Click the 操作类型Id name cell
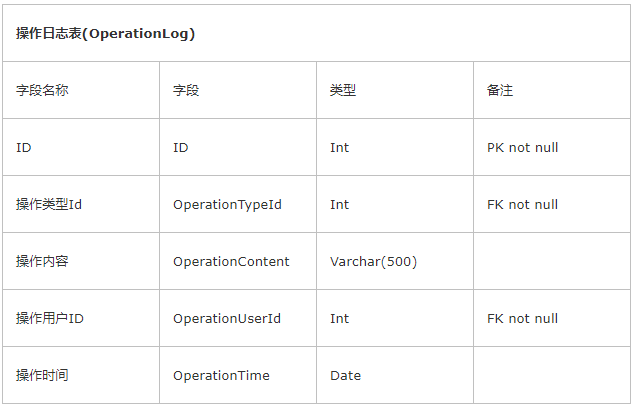This screenshot has height=408, width=635. (81, 204)
